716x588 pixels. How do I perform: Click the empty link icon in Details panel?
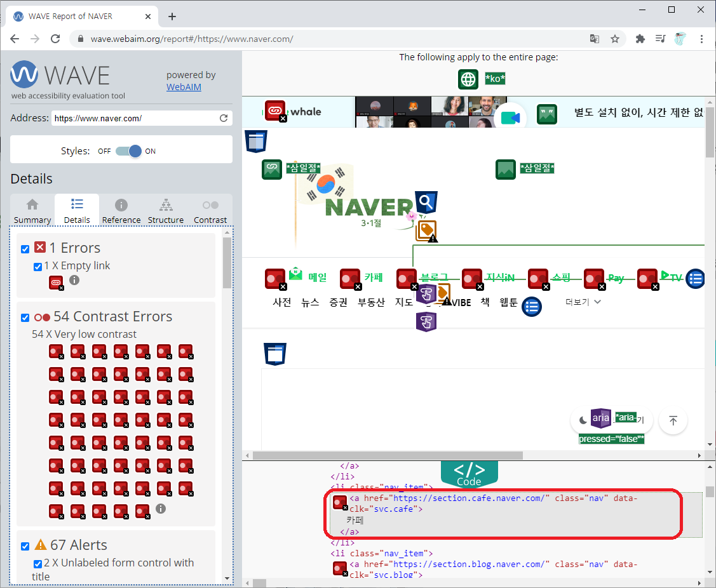pyautogui.click(x=56, y=283)
